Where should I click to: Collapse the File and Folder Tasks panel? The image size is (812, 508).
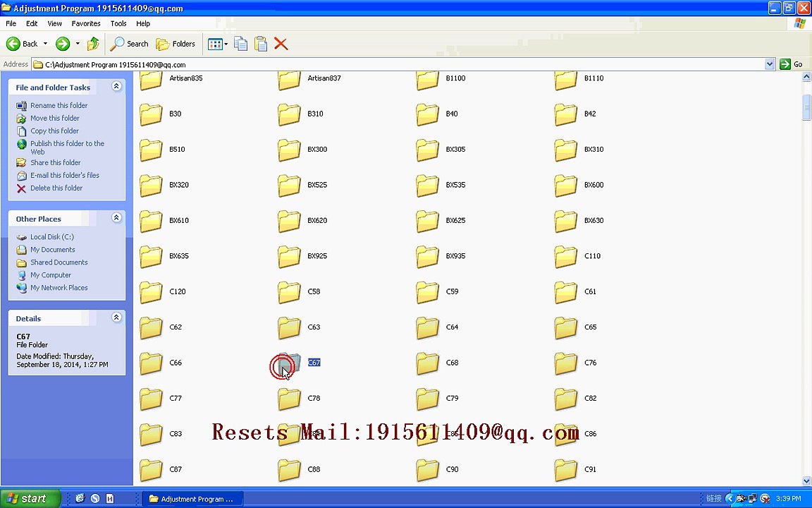pyautogui.click(x=116, y=87)
